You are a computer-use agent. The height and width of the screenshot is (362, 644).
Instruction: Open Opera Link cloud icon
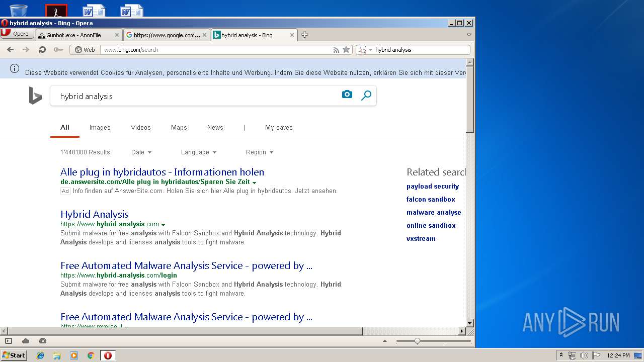[x=26, y=341]
